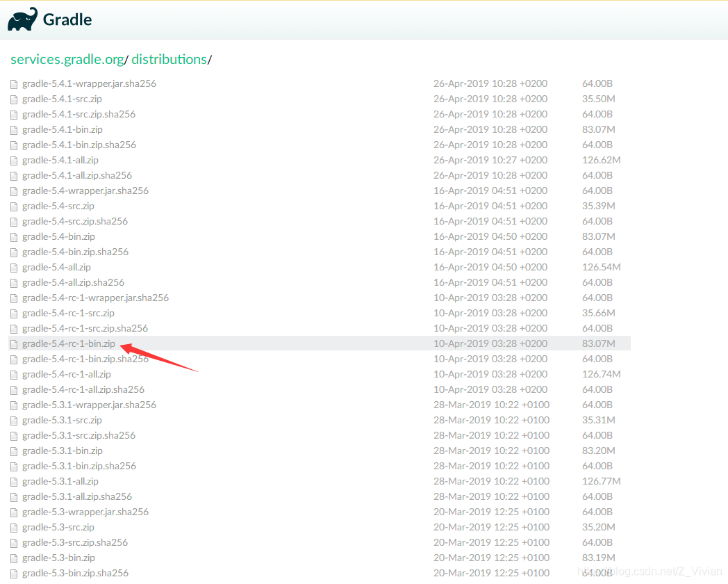Download gradle-5.3.1-all.zip link
728x584 pixels.
[x=60, y=482]
